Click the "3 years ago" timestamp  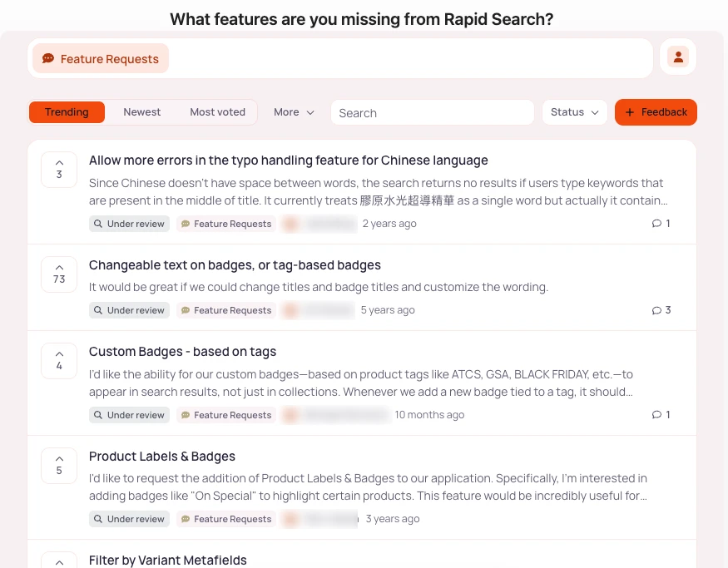pyautogui.click(x=393, y=519)
